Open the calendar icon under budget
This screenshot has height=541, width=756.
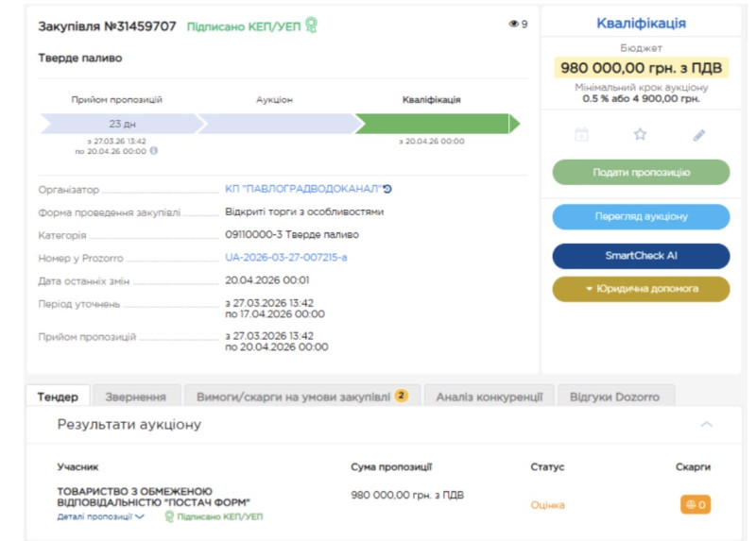pyautogui.click(x=582, y=135)
